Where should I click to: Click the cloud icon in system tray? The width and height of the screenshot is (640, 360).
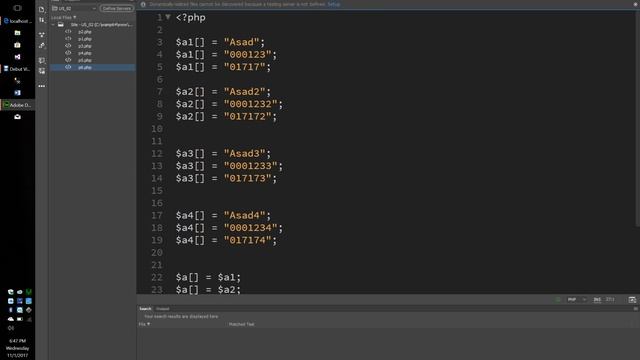[x=11, y=319]
